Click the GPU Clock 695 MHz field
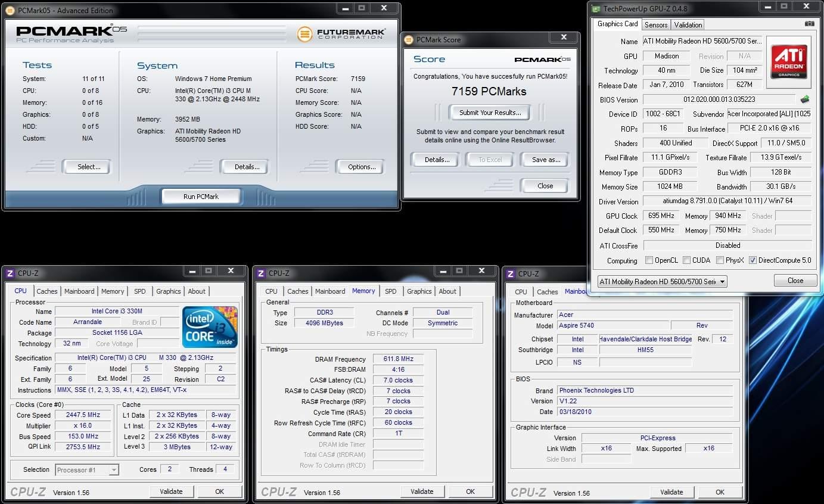 point(661,216)
